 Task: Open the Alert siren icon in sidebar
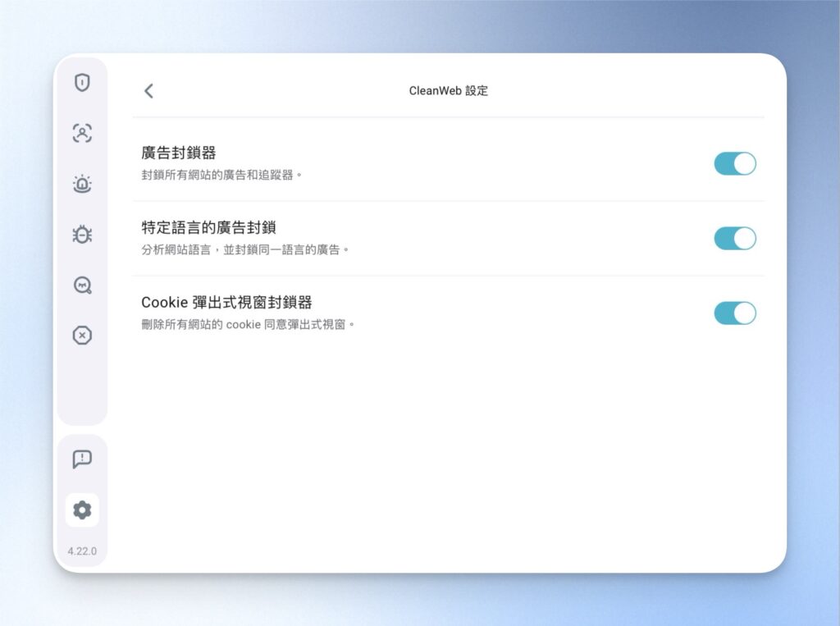click(82, 184)
